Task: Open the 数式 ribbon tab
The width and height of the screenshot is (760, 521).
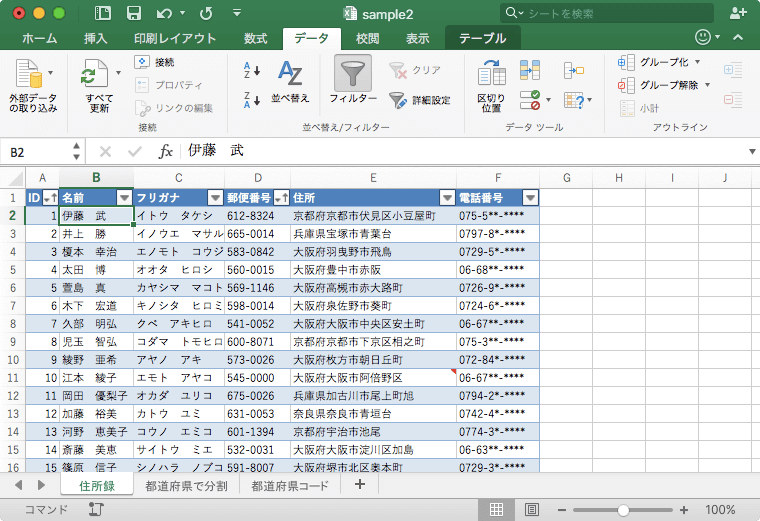Action: point(255,38)
